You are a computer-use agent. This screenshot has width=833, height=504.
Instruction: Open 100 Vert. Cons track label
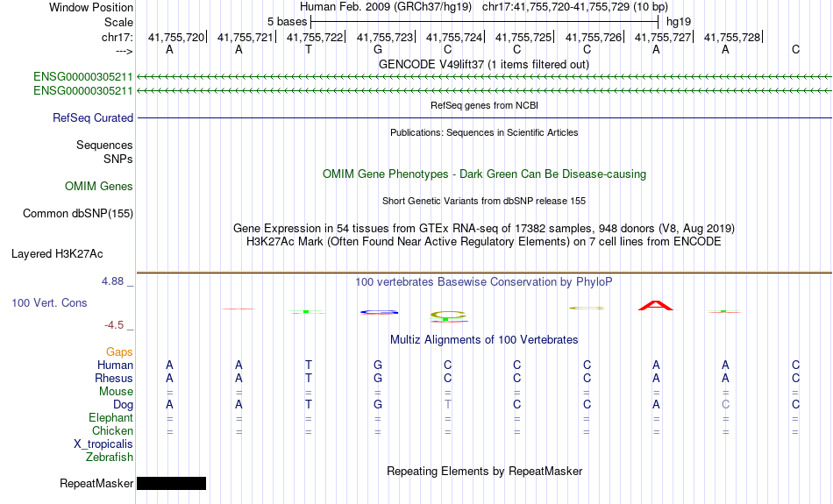49,302
